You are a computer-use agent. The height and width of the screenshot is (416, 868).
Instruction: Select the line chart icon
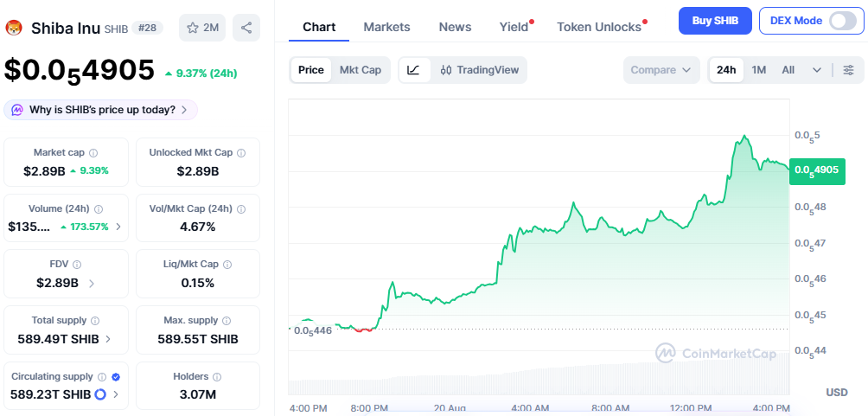[x=414, y=70]
